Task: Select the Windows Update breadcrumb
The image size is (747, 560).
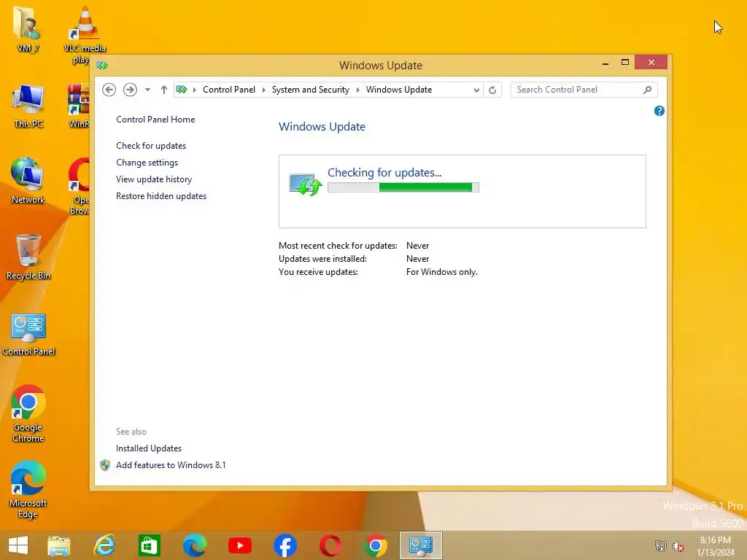Action: (x=399, y=90)
